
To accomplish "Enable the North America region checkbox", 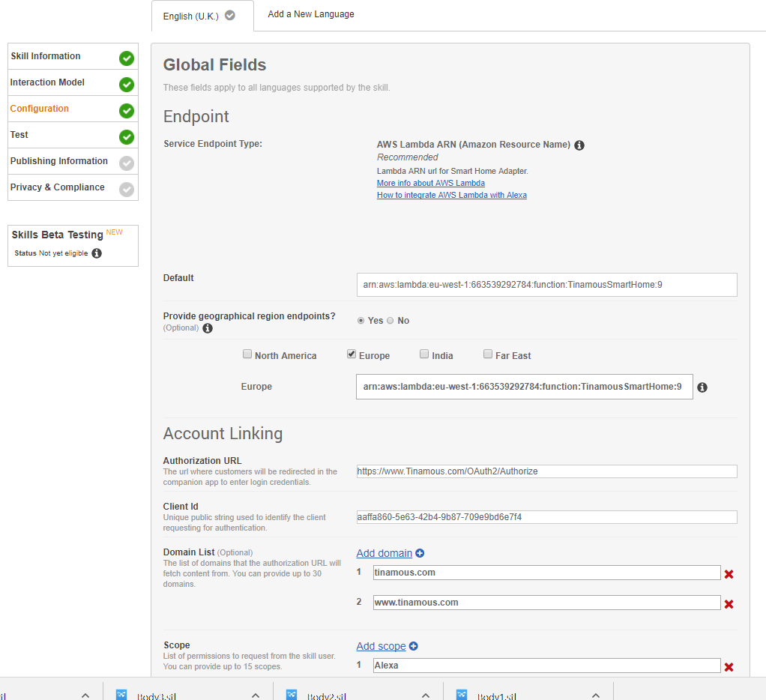I will tap(247, 354).
